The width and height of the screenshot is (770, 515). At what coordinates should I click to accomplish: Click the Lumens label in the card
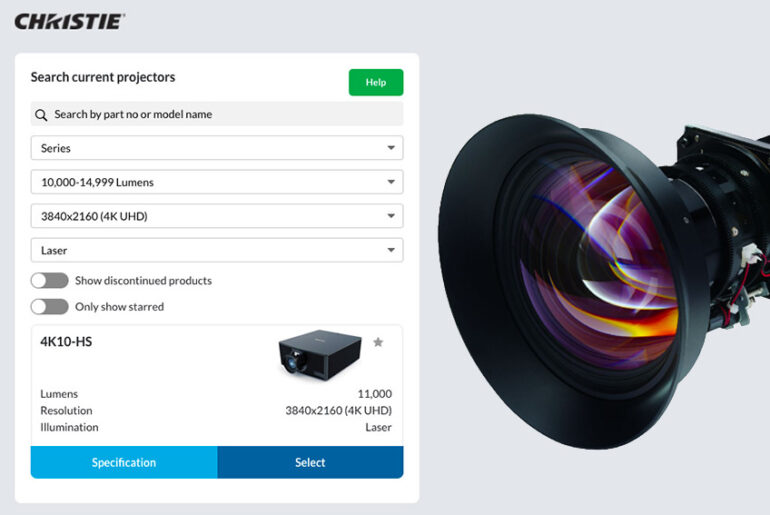pyautogui.click(x=59, y=394)
